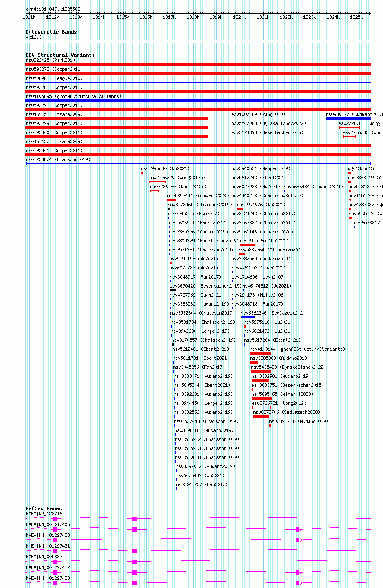Open variant nsv5617743 (Ebert2021)
This screenshot has width=383, height=588.
259,178
